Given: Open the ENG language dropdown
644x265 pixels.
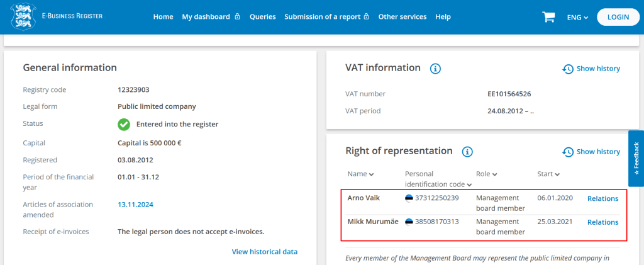Looking at the screenshot, I should [577, 18].
